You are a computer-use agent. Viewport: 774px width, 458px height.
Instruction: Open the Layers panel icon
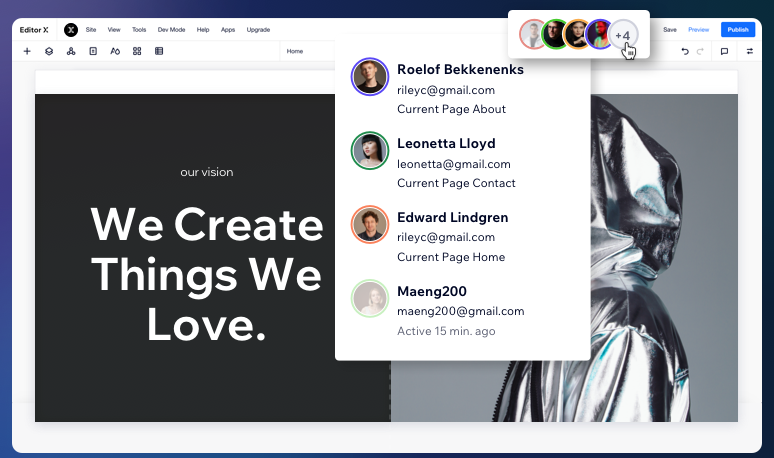(x=49, y=51)
